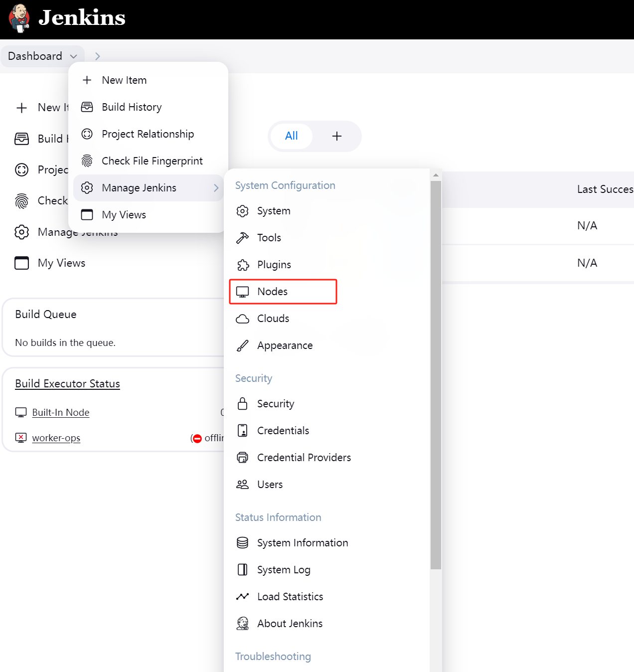Click the Appearance paintbrush icon

coord(243,345)
